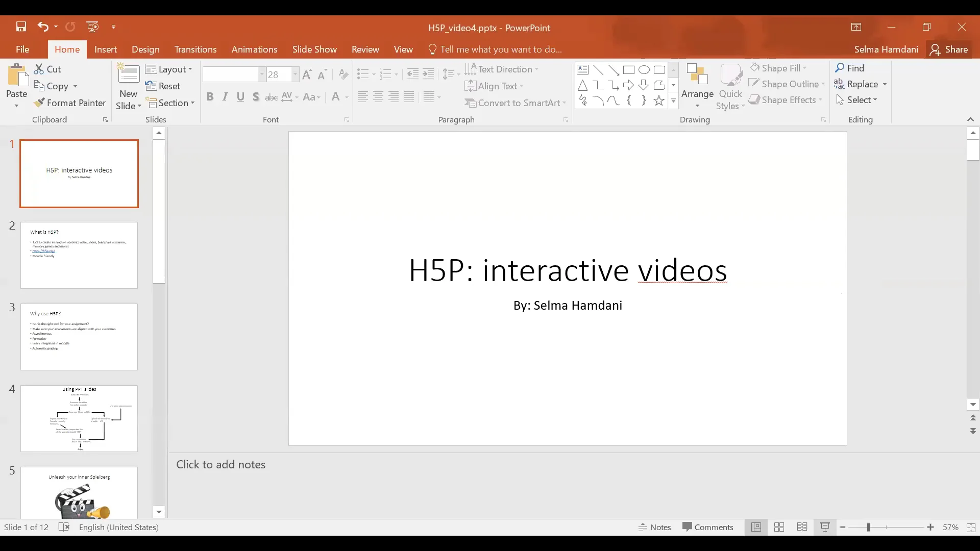Decrease font size with the small A icon
This screenshot has width=980, height=551.
pos(322,75)
